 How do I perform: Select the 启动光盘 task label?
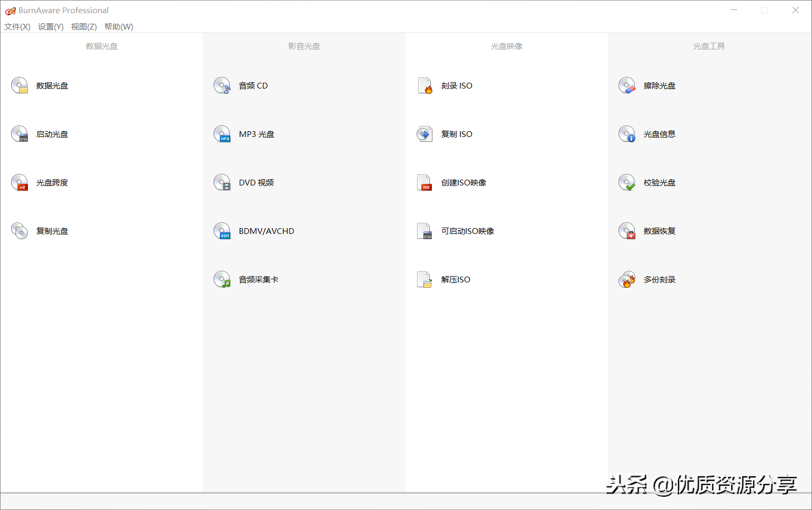52,134
